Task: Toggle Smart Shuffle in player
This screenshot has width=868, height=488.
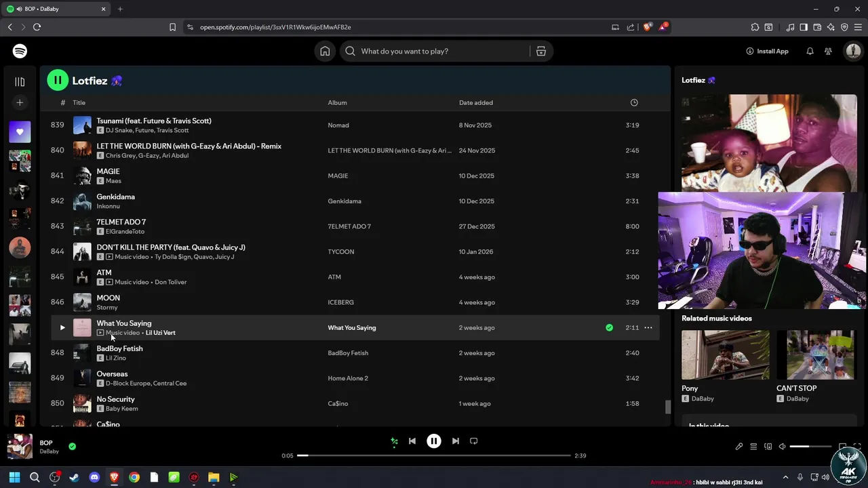Action: coord(394,441)
